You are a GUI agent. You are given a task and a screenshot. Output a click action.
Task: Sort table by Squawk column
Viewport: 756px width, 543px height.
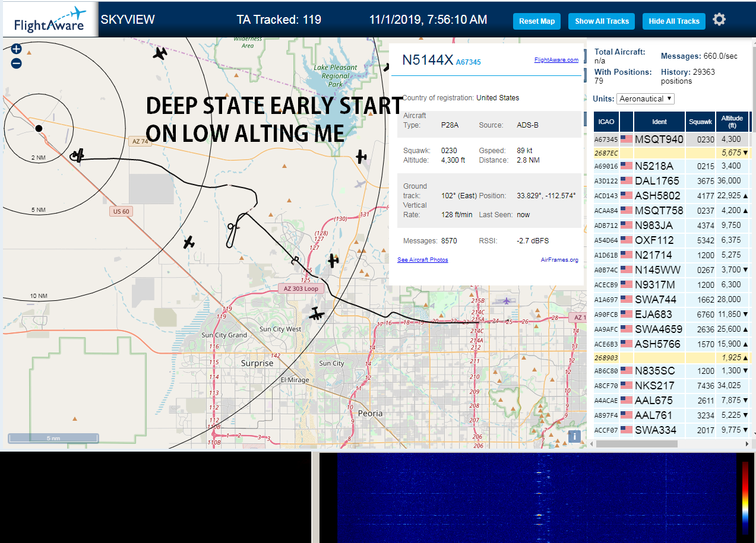(x=700, y=122)
